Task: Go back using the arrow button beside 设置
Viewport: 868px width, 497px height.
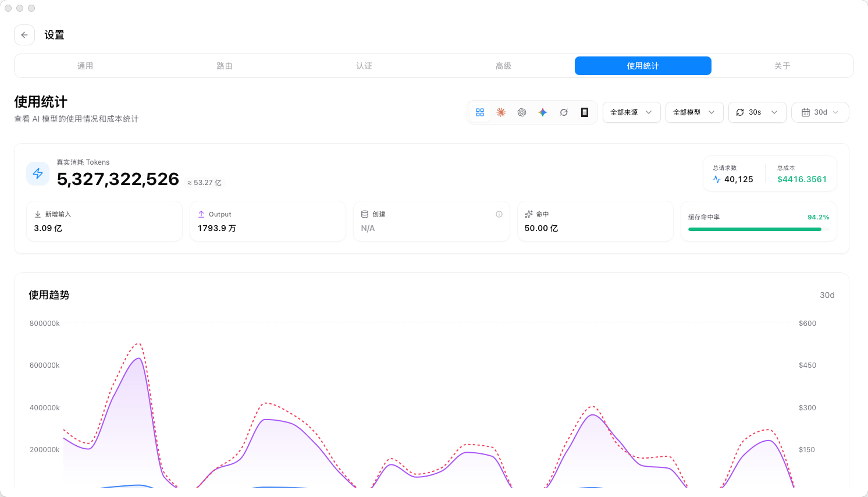Action: 24,35
